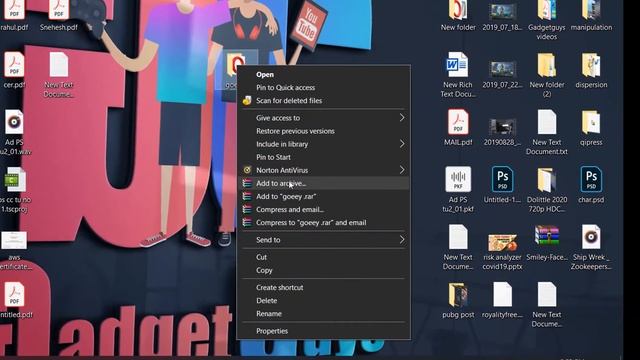Select the MAIL.pdf file icon
Viewport: 640px width, 360px height.
click(x=458, y=122)
